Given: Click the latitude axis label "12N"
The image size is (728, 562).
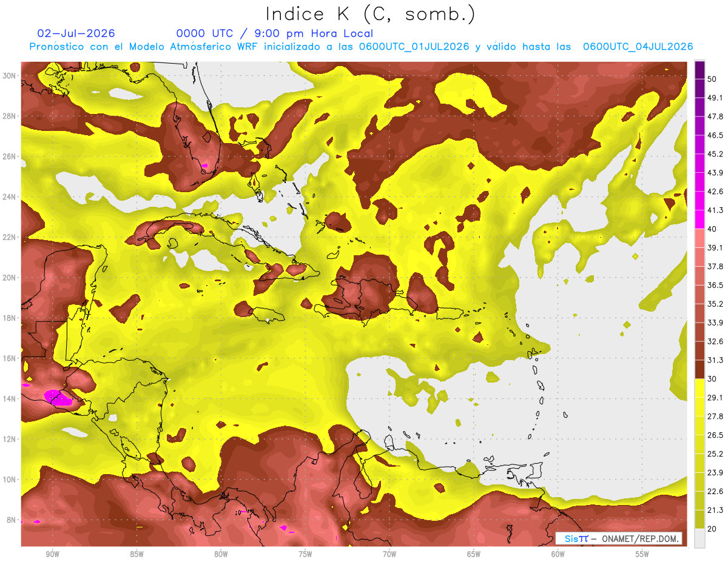Looking at the screenshot, I should coord(10,439).
